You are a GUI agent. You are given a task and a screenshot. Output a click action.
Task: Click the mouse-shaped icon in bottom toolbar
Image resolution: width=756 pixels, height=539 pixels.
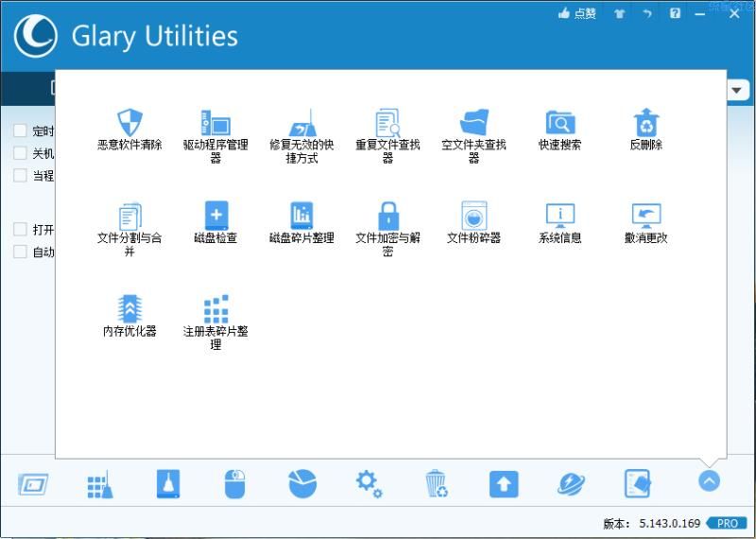coord(234,483)
